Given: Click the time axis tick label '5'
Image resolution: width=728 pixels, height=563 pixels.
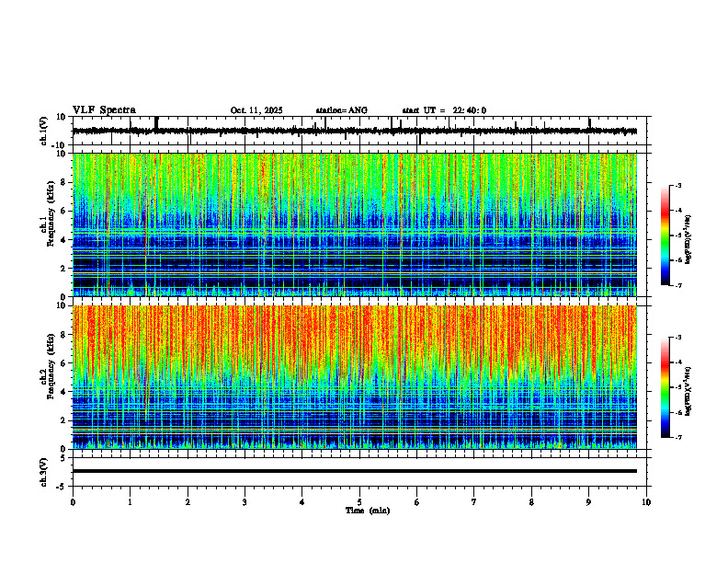Looking at the screenshot, I should pyautogui.click(x=359, y=502).
